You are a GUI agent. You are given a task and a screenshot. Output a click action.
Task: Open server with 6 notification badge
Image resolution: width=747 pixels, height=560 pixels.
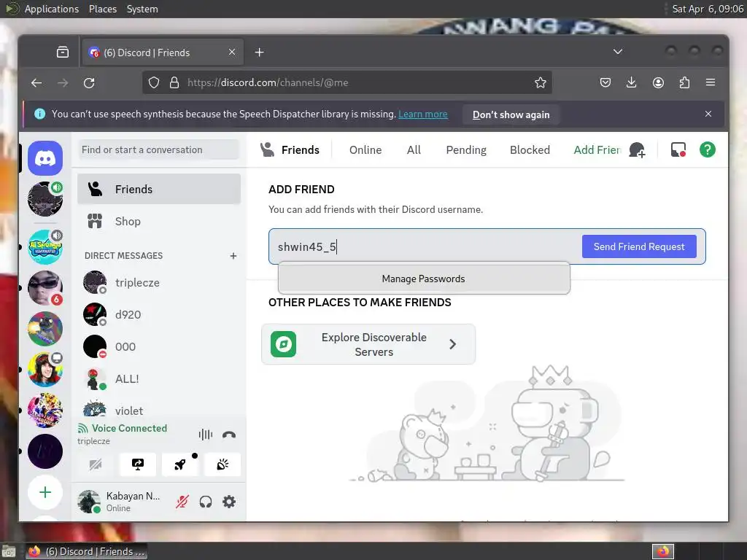(45, 287)
